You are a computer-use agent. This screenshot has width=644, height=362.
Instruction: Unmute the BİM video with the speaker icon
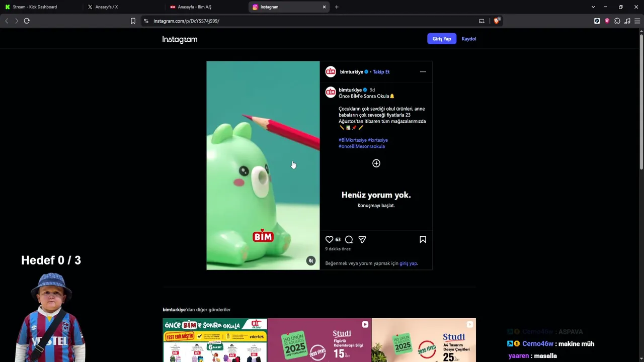coord(311,261)
